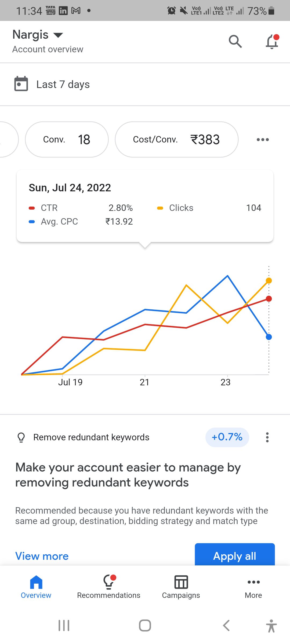Tap the red CTR data point on the chart
Viewport: 290px width, 644px height.
[x=269, y=299]
